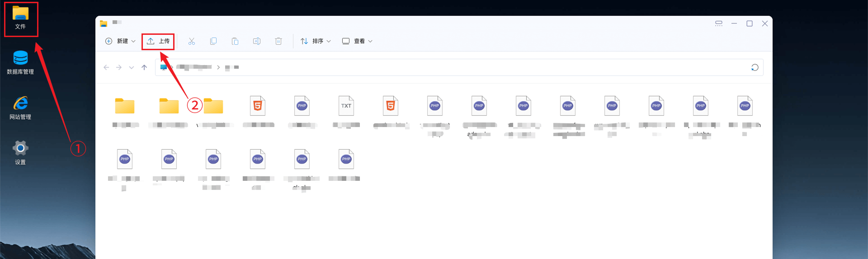This screenshot has width=868, height=259.
Task: Open the 设置 gear icon
Action: tap(20, 152)
